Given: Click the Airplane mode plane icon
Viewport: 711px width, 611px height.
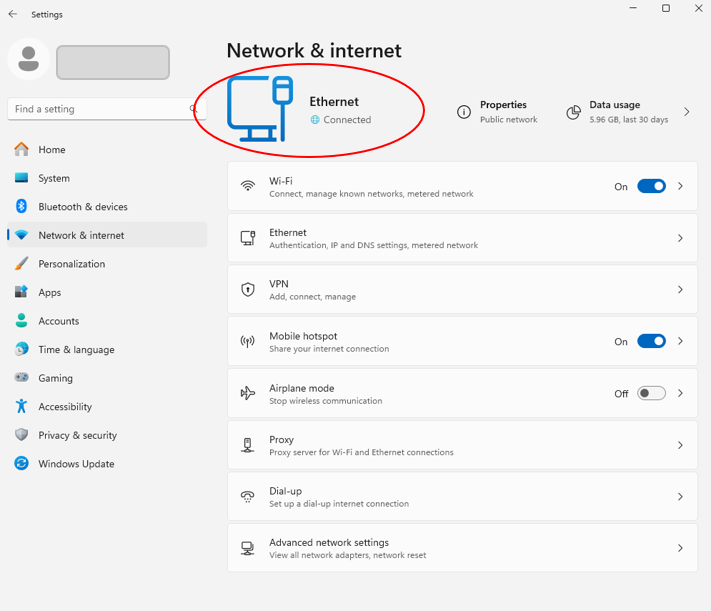Looking at the screenshot, I should click(x=248, y=394).
